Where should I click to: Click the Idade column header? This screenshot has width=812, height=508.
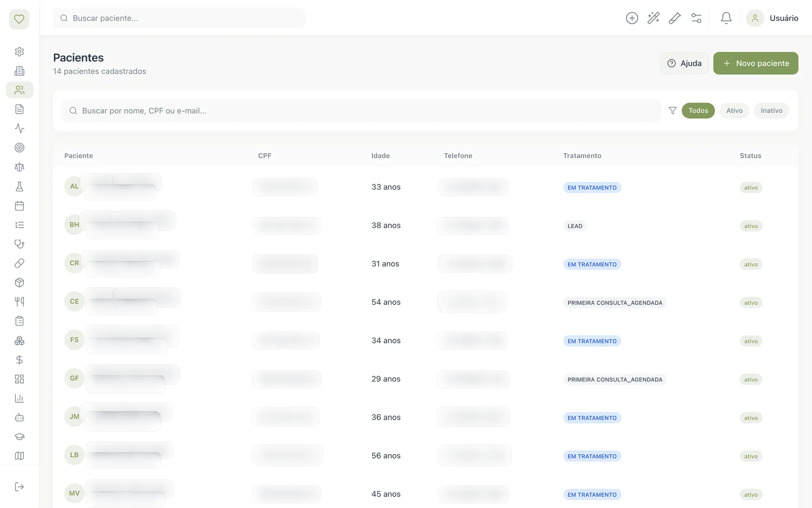[x=381, y=156]
